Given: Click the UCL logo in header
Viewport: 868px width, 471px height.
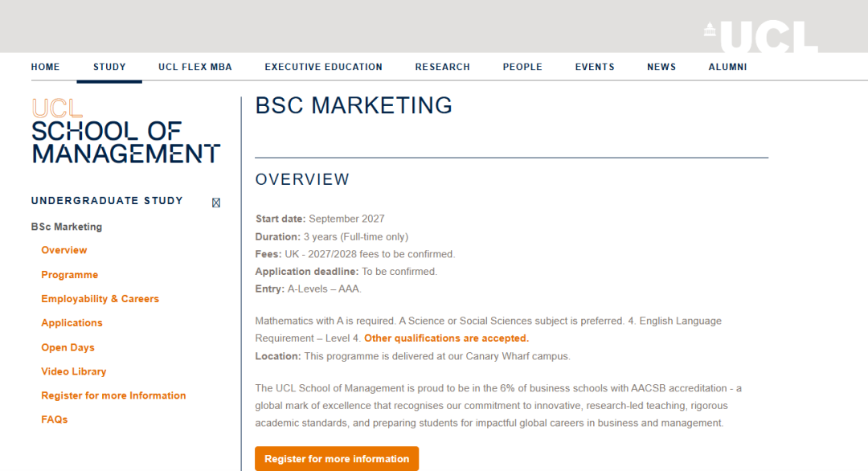Looking at the screenshot, I should (760, 36).
